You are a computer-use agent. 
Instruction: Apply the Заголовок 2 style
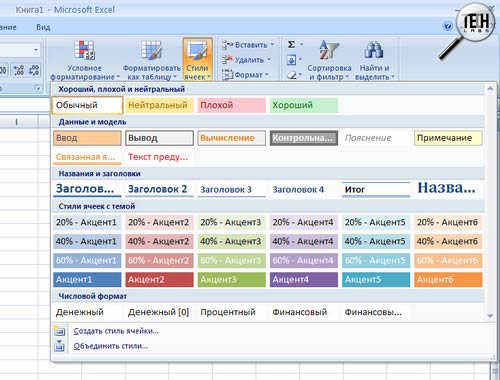[x=159, y=189]
